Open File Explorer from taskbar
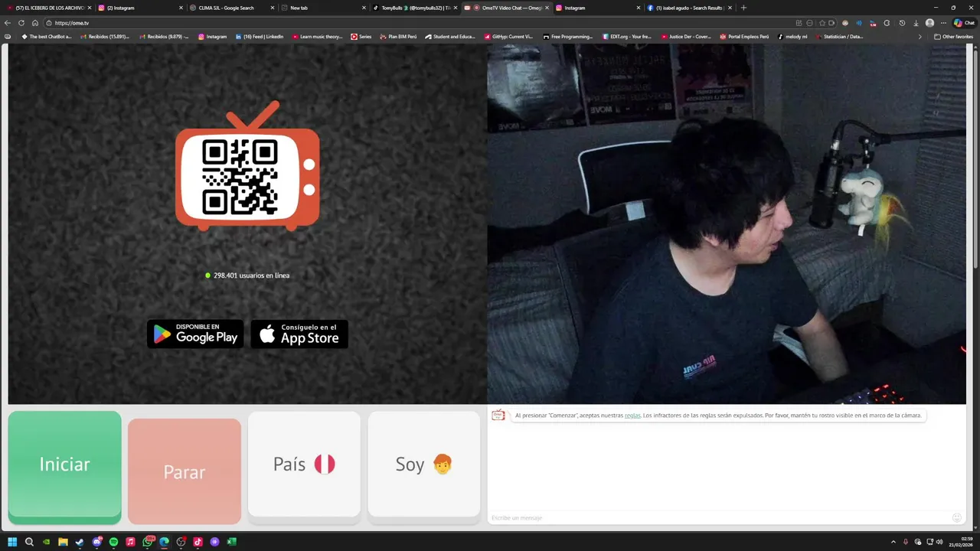 coord(63,542)
